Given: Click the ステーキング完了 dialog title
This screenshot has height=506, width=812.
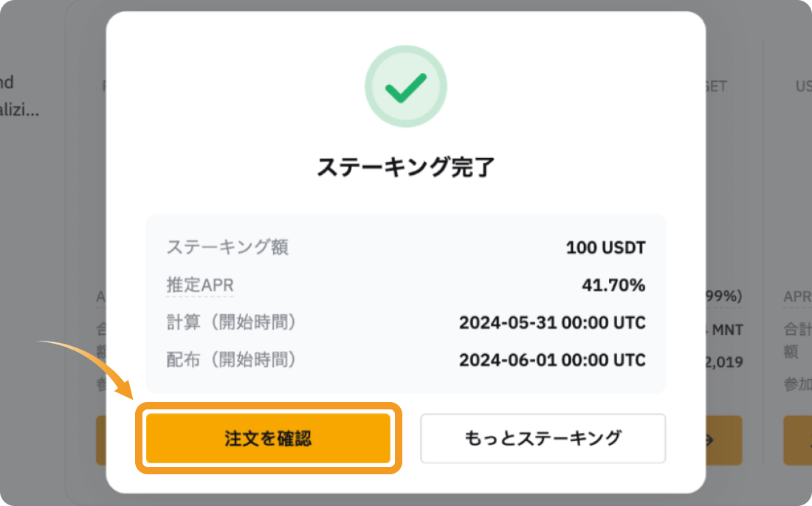Looking at the screenshot, I should pos(405,167).
